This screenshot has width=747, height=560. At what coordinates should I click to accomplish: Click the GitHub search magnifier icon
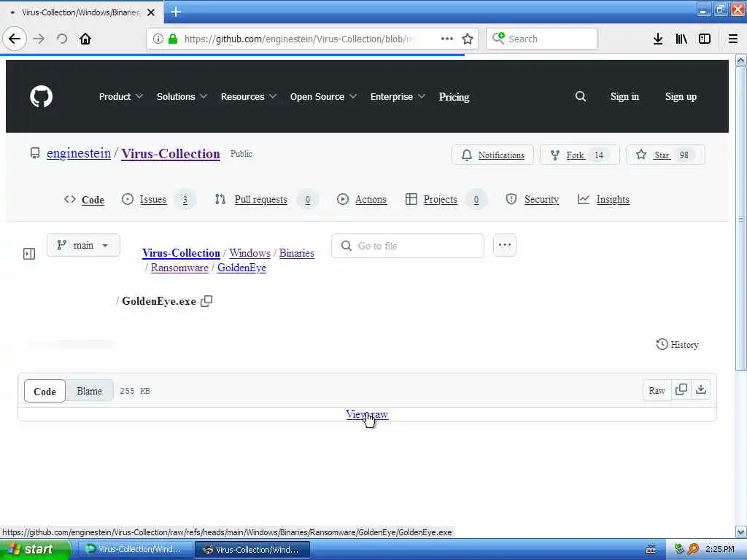coord(580,97)
